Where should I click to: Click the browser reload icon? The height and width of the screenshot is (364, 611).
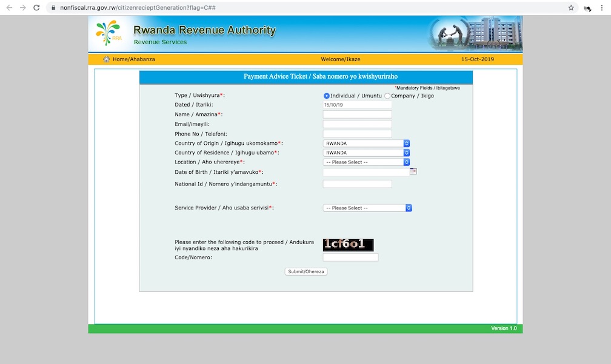click(x=38, y=8)
